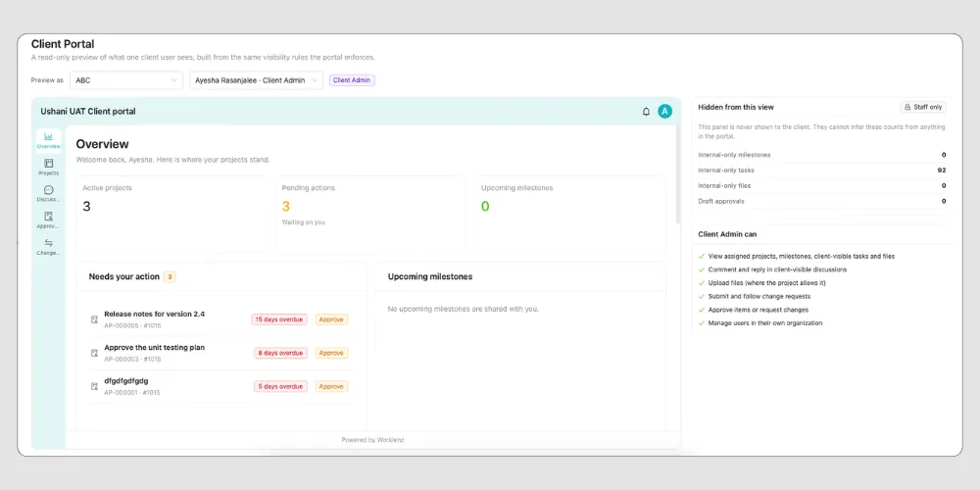
Task: Click the Approve items or request changes line
Action: click(x=759, y=310)
